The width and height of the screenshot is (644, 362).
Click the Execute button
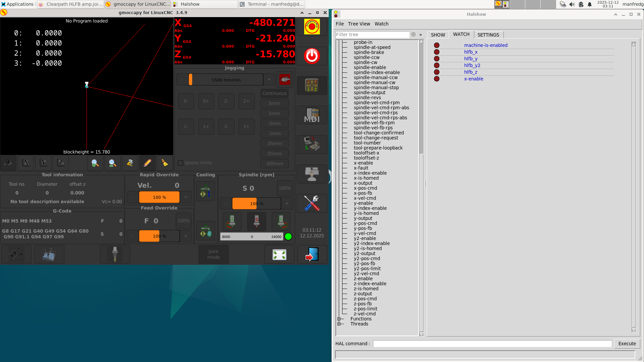[x=627, y=344]
